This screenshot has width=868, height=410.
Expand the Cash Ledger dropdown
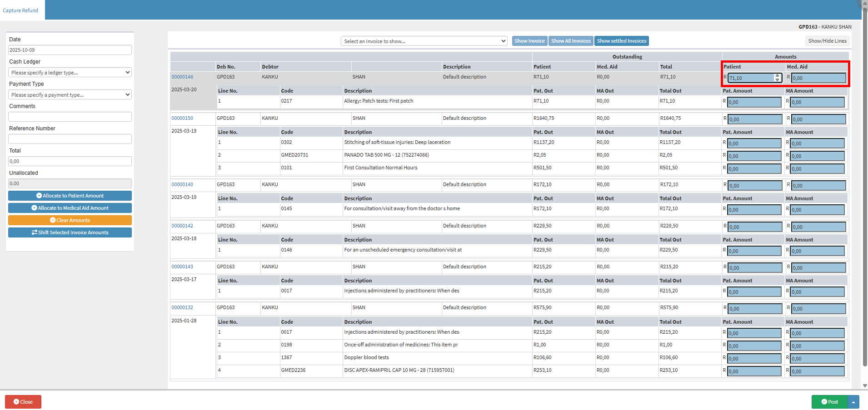coord(70,73)
